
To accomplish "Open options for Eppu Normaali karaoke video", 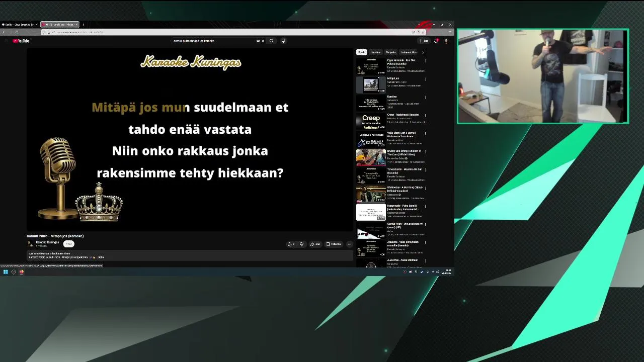I will pyautogui.click(x=426, y=61).
